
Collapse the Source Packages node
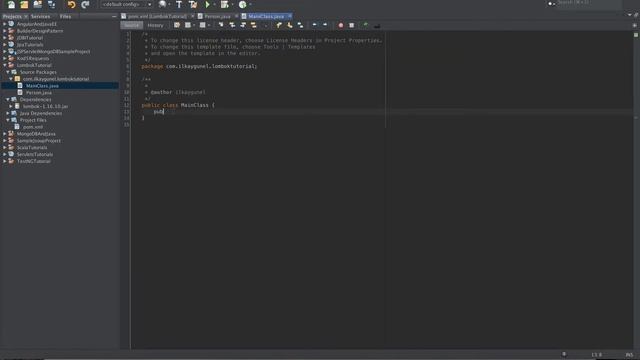pos(8,72)
